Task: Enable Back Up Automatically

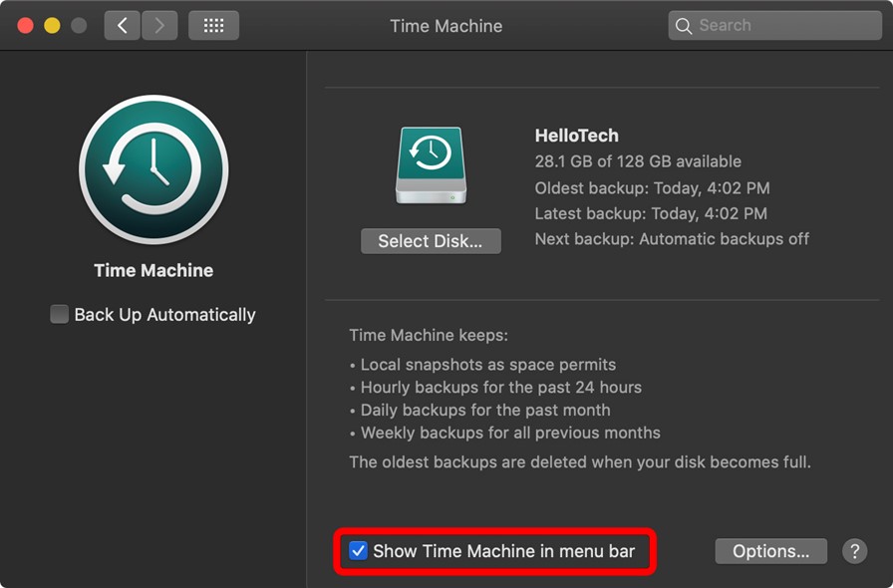Action: click(x=60, y=314)
